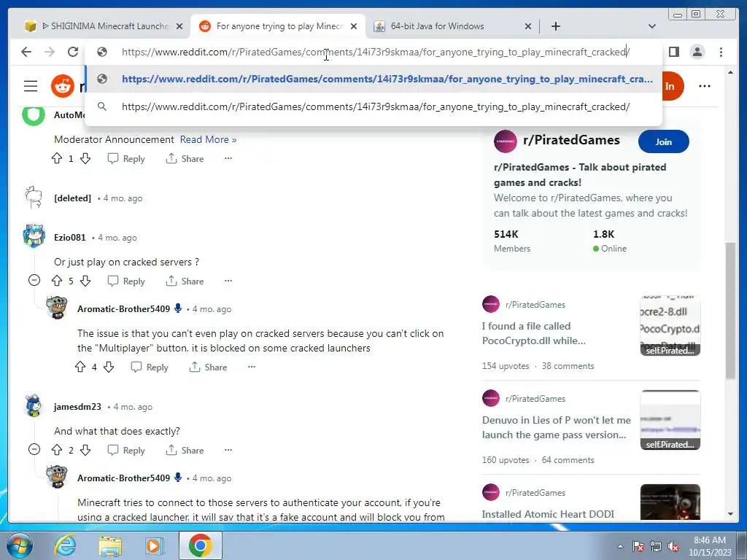Share jamesdm23's comment
Viewport: 747px width, 560px height.
185,450
